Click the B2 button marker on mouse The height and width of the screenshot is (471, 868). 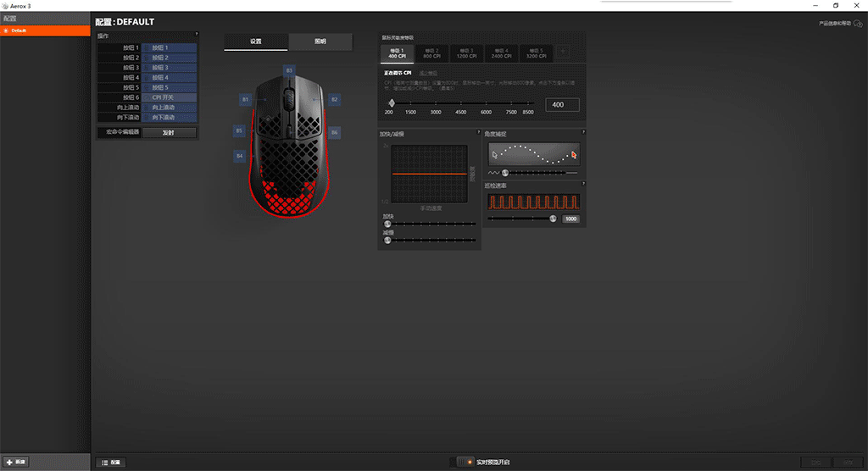tap(334, 100)
